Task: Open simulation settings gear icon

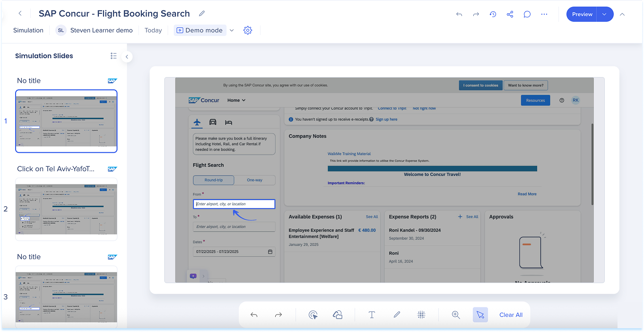Action: [x=248, y=30]
